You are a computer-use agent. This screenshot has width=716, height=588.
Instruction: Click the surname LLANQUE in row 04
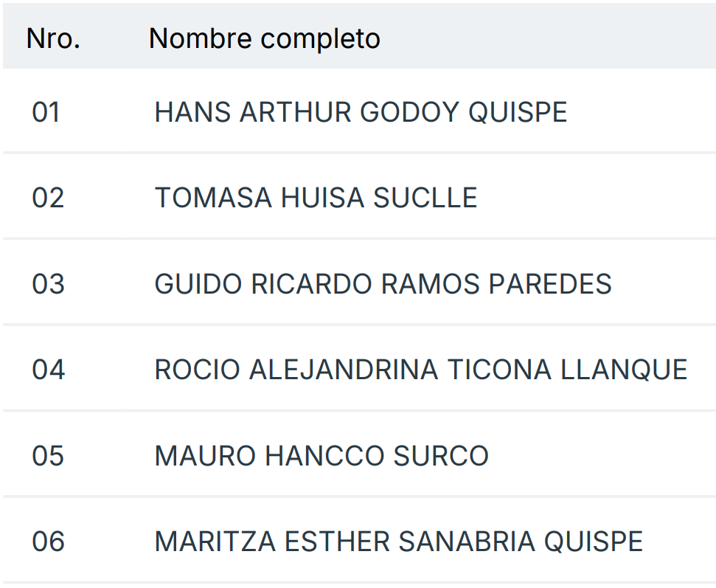click(624, 370)
